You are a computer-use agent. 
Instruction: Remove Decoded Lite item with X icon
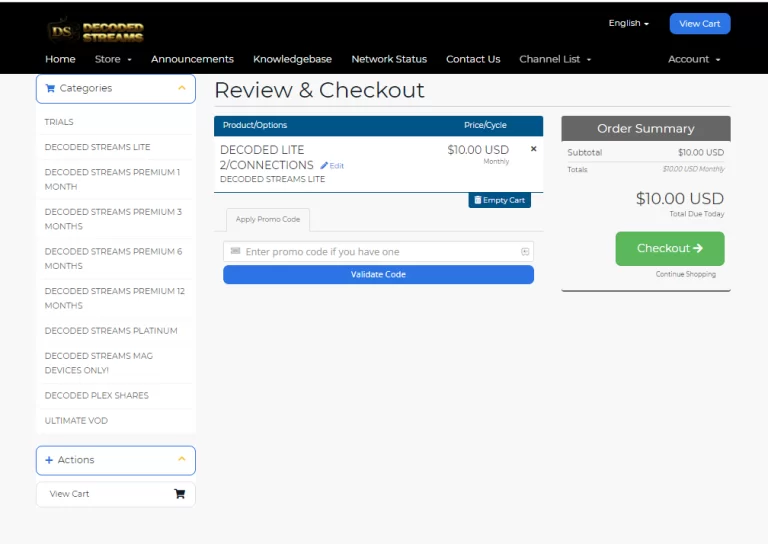point(533,149)
